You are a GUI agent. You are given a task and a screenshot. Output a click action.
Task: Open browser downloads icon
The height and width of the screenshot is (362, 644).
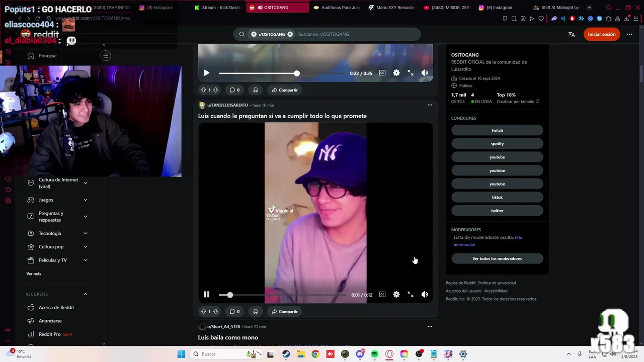click(x=627, y=19)
